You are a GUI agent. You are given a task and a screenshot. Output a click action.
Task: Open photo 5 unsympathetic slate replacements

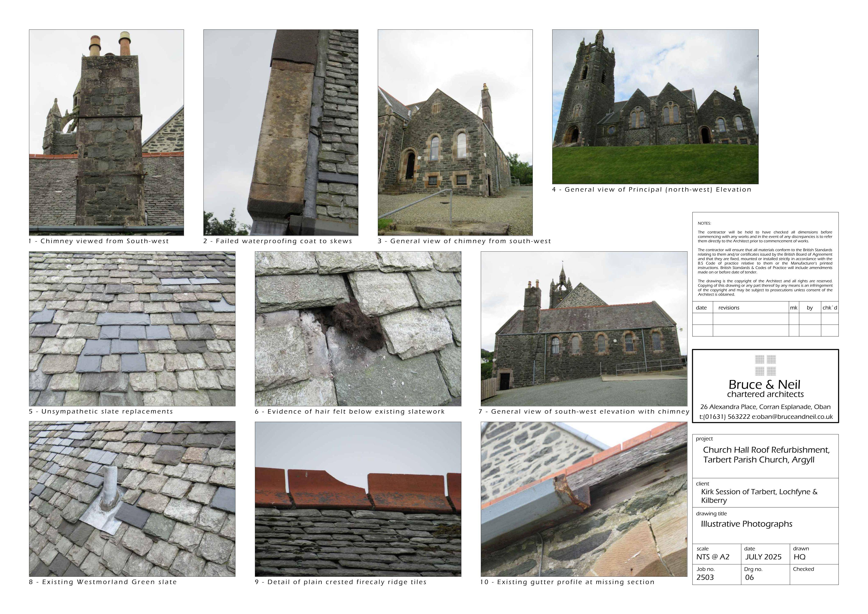click(x=132, y=329)
